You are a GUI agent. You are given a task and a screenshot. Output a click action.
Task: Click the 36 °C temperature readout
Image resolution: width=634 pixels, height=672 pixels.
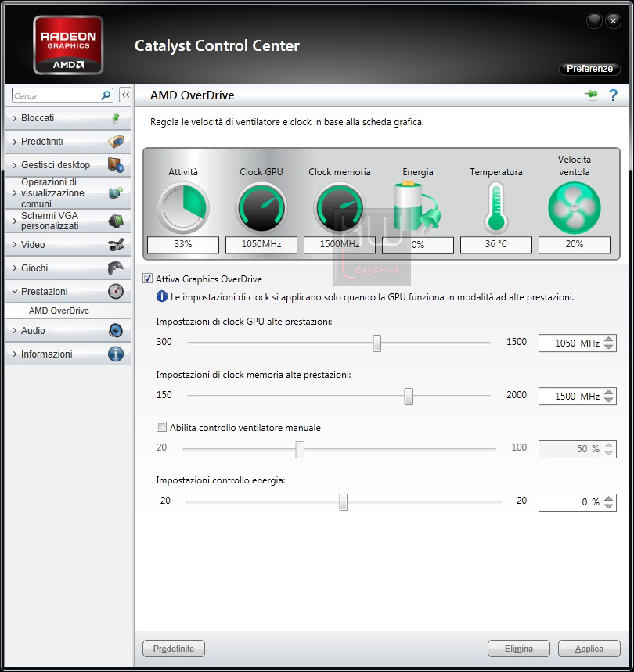[x=496, y=245]
